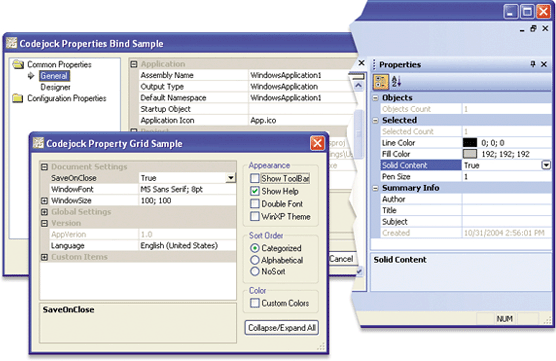Uncheck the Show Help checkbox
The height and width of the screenshot is (361, 556).
(255, 191)
